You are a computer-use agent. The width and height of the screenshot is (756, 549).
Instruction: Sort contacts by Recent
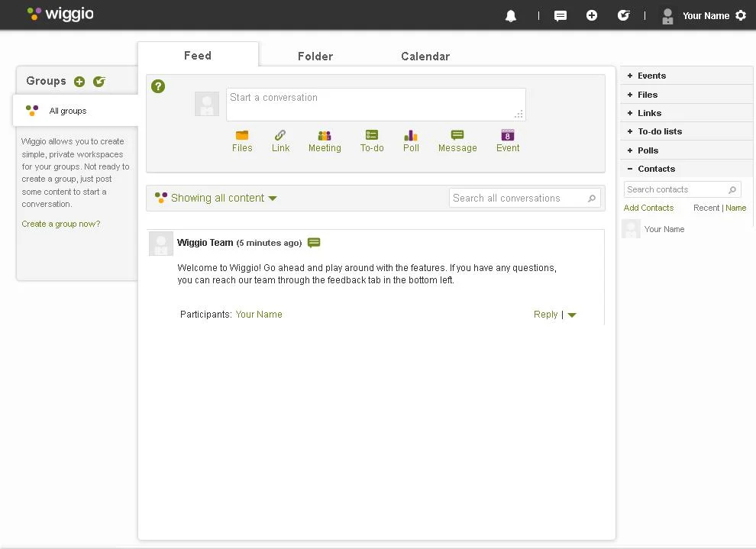(x=706, y=208)
